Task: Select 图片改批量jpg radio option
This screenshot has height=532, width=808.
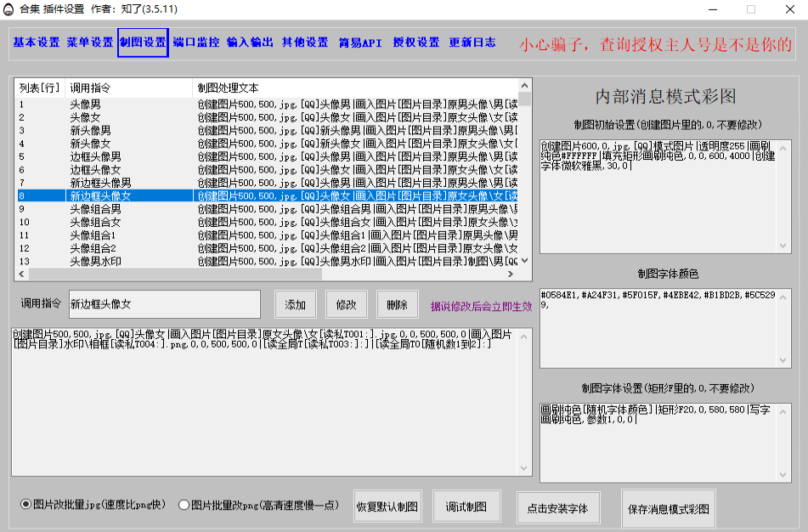Action: pos(26,505)
